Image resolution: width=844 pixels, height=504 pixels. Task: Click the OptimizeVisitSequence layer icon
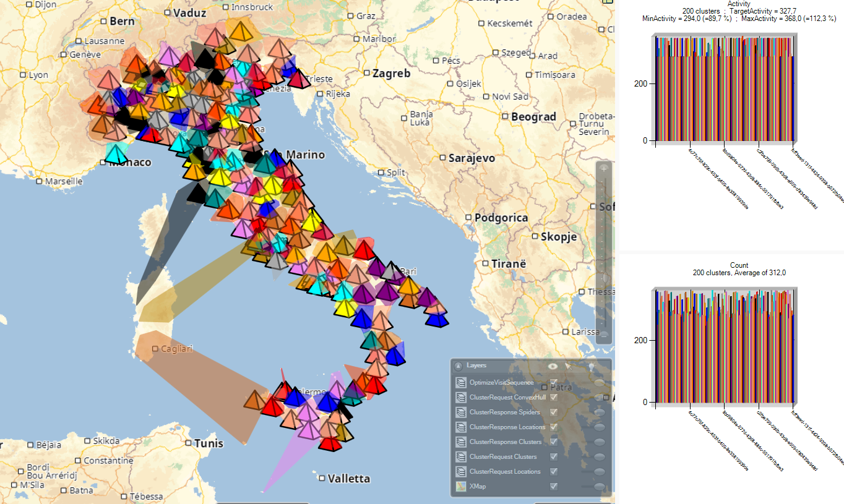coord(461,383)
